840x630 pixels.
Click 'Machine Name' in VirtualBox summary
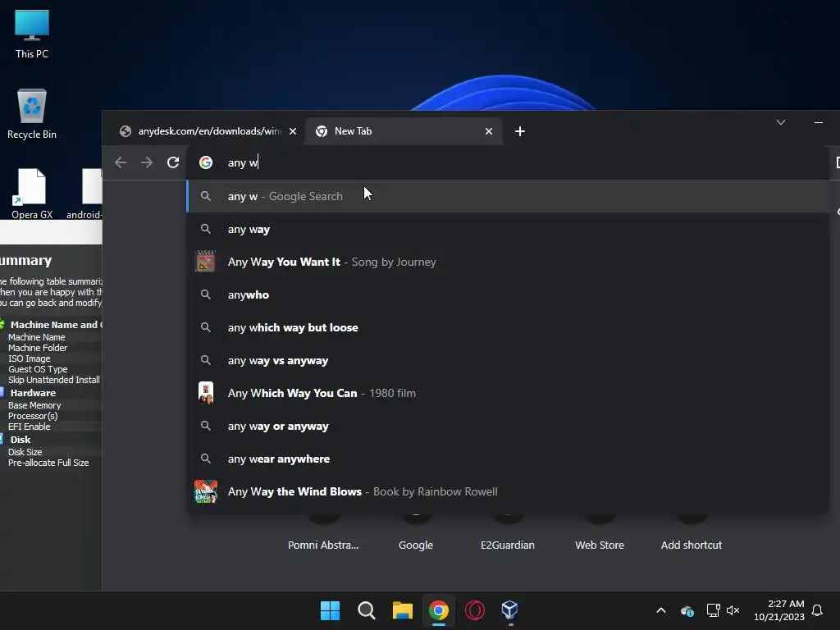point(36,337)
